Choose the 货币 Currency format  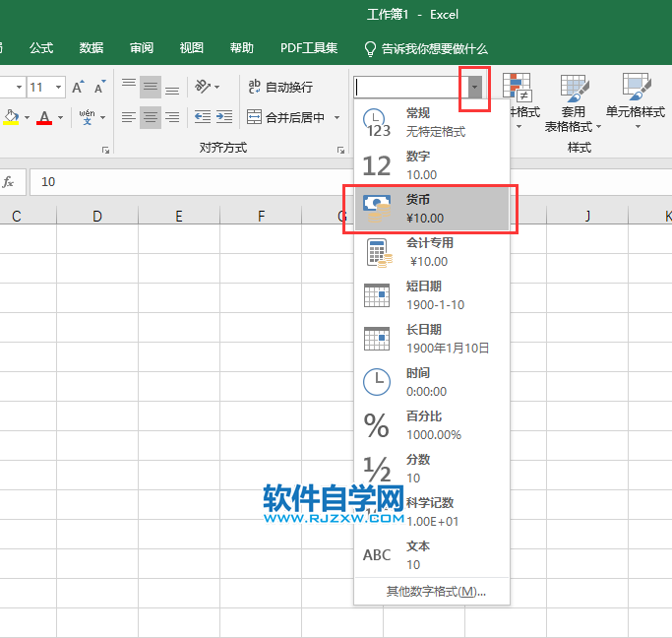432,209
